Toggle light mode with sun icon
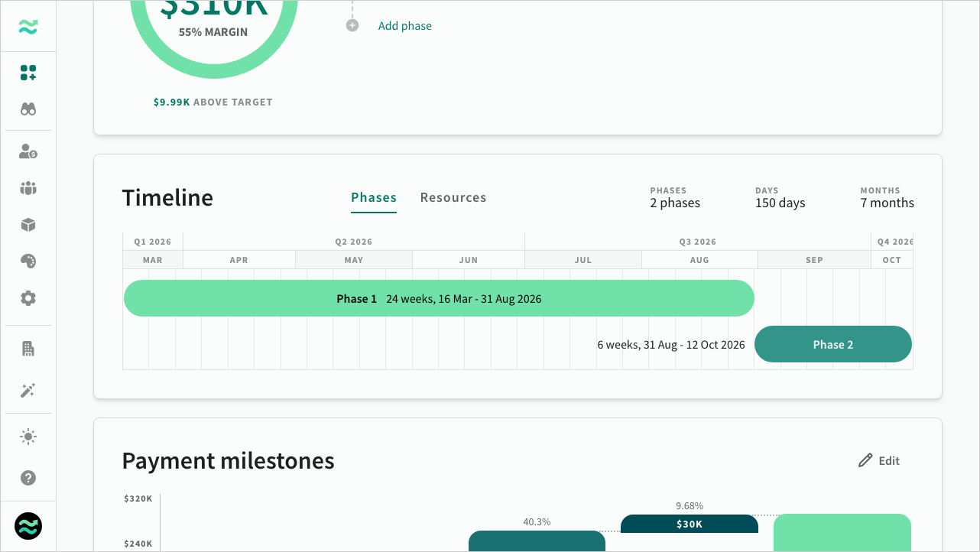Image resolution: width=980 pixels, height=552 pixels. point(28,437)
